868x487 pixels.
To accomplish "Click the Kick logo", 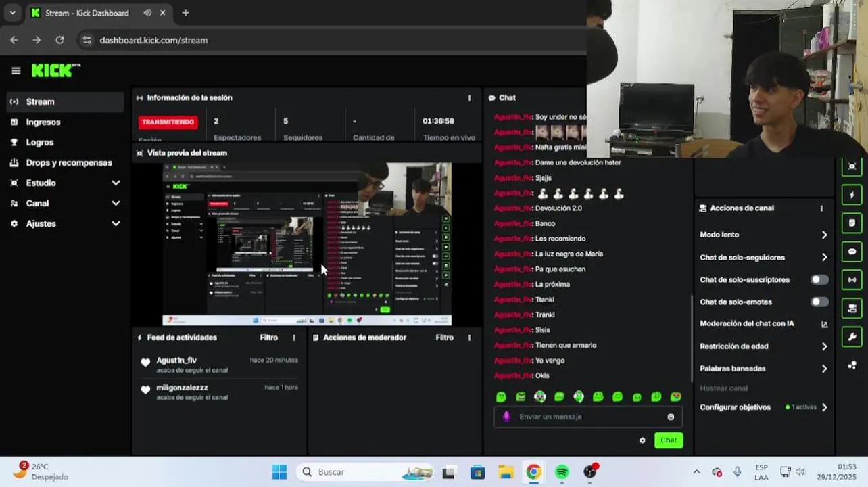I will tap(55, 70).
